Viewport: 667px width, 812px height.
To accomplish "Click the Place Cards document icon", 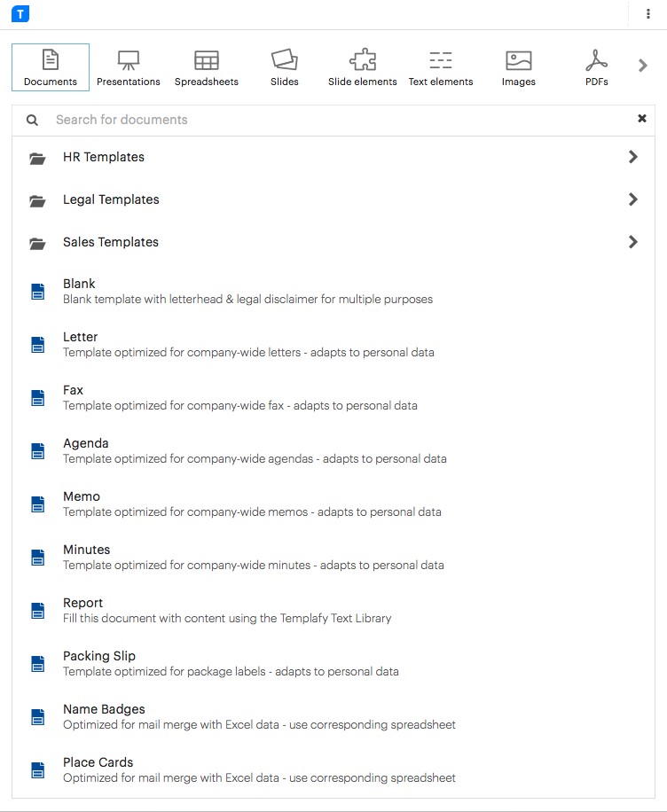I will [x=38, y=770].
